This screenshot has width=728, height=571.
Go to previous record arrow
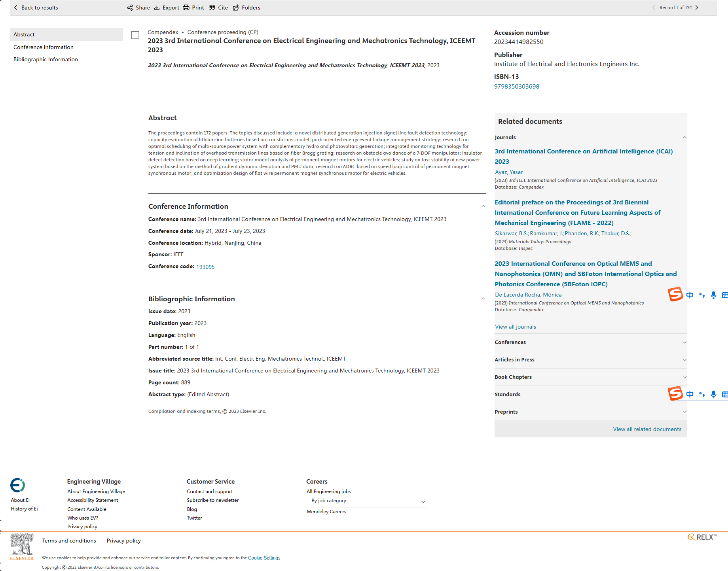point(654,8)
